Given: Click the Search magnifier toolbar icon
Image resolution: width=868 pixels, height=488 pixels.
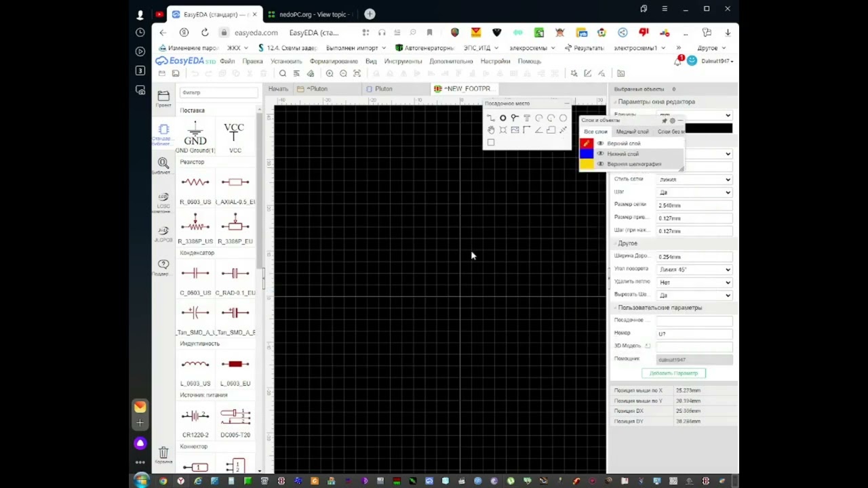Looking at the screenshot, I should pos(283,73).
